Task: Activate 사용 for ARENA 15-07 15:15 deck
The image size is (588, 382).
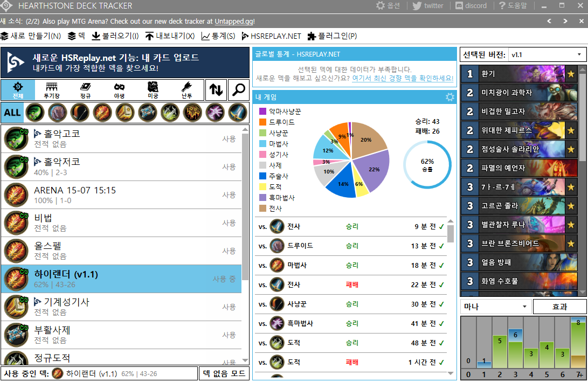Action: 229,195
